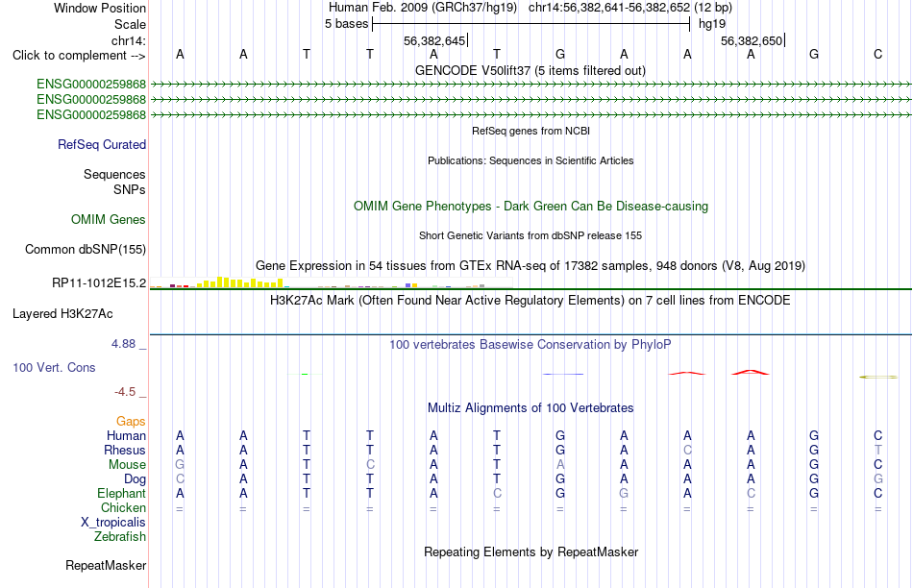
Task: Click the -4.5 conservation axis minimum
Action: tap(125, 392)
